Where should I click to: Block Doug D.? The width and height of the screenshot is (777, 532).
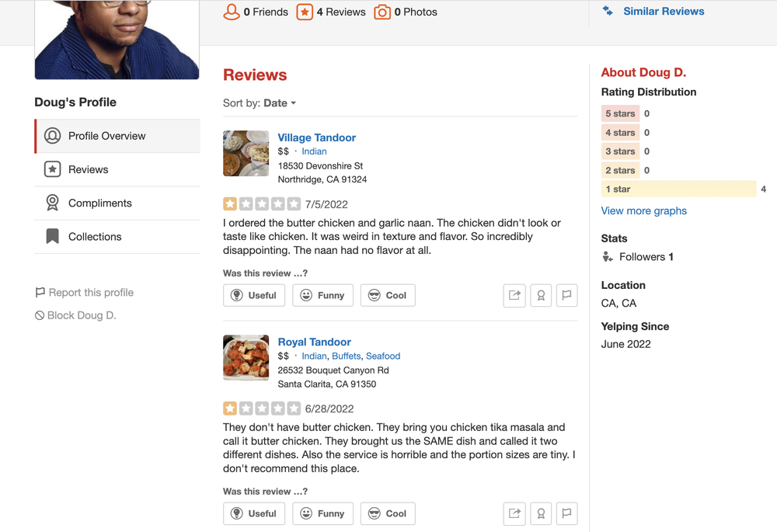(81, 315)
